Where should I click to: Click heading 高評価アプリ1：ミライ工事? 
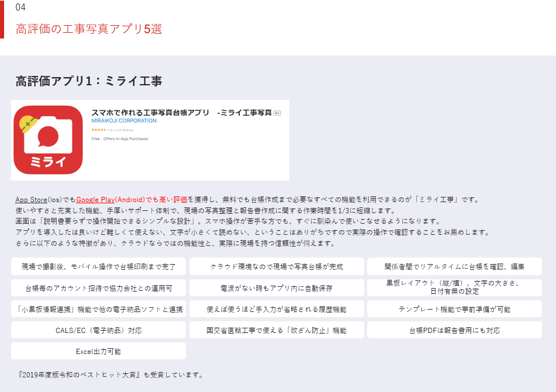tap(89, 81)
